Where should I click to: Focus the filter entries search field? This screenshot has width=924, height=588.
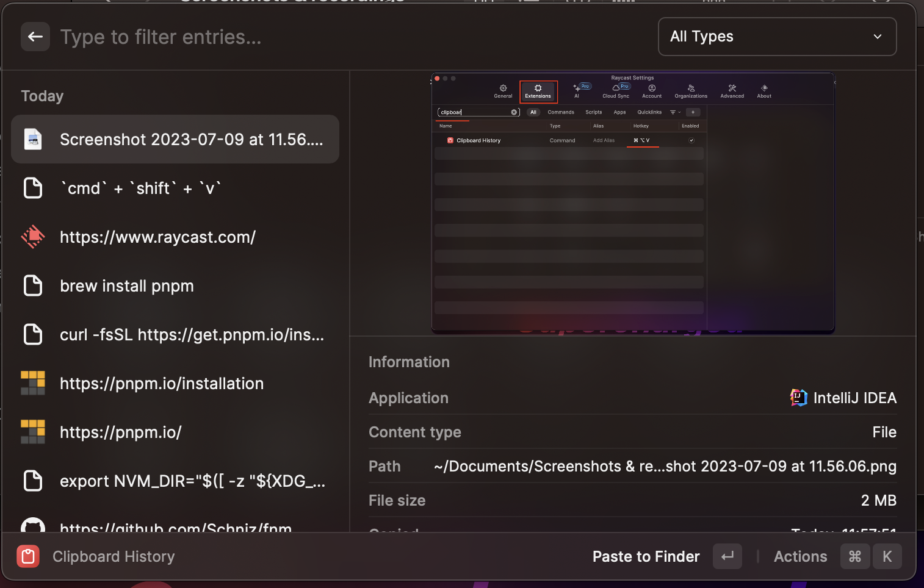[x=354, y=37]
